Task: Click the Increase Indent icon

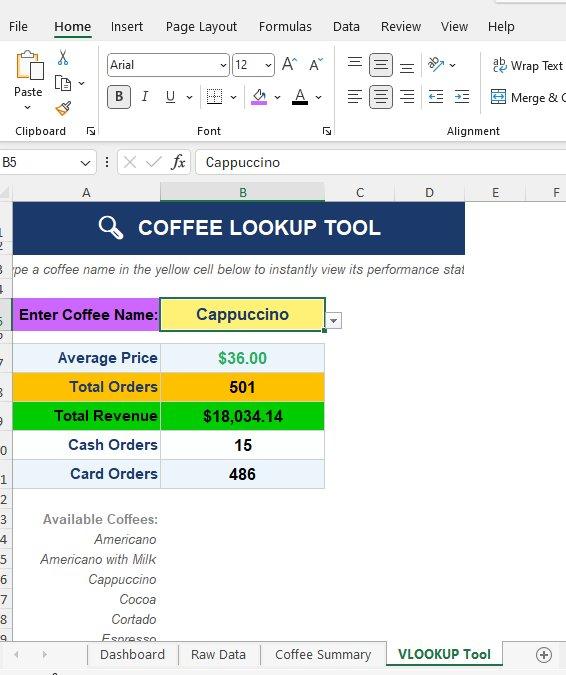Action: click(462, 97)
